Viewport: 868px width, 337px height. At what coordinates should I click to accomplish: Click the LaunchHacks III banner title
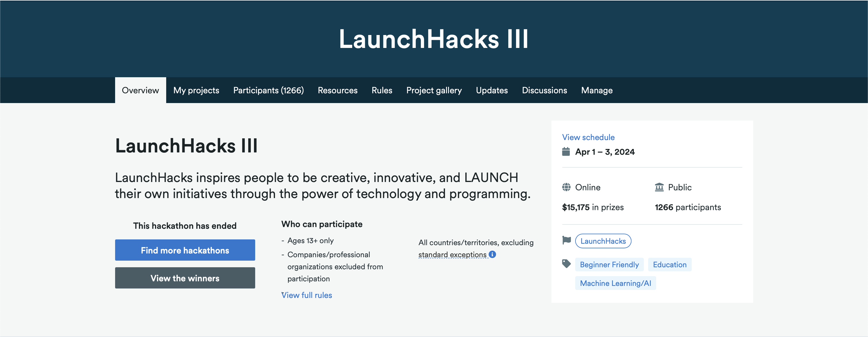434,39
